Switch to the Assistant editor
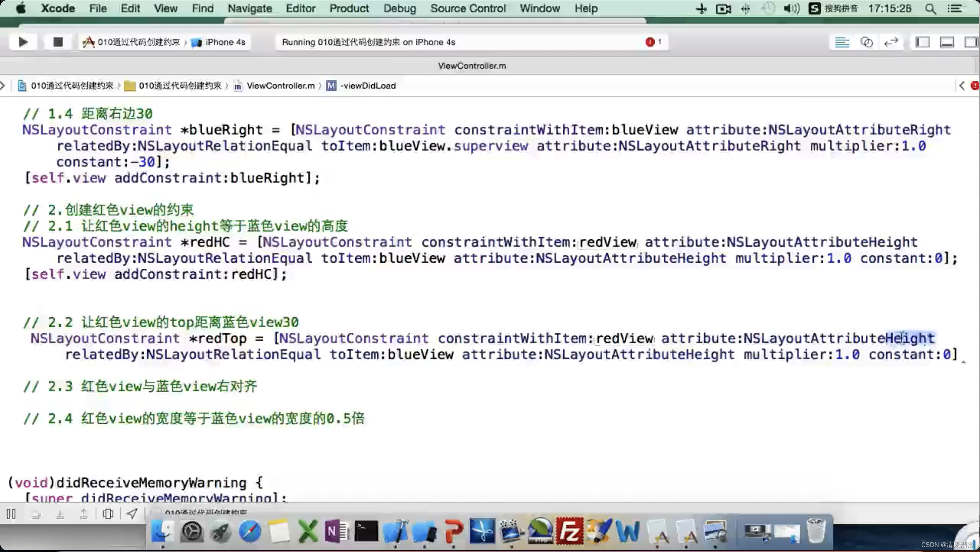 [x=866, y=42]
